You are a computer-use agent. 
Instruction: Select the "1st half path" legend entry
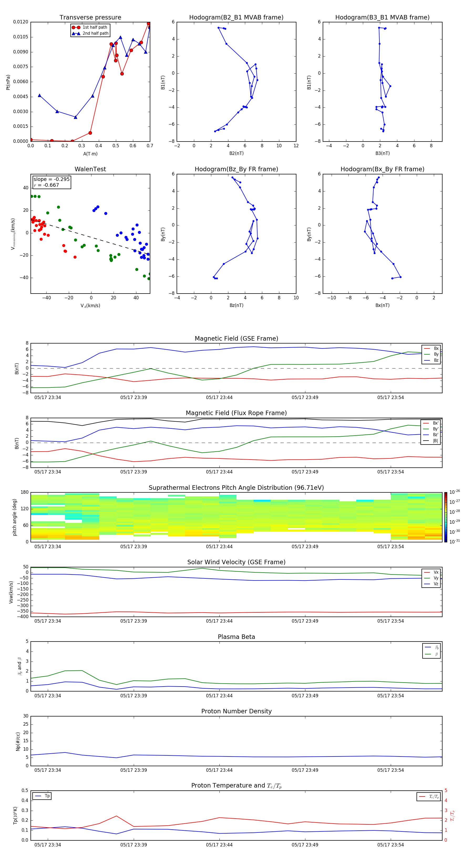(x=90, y=27)
